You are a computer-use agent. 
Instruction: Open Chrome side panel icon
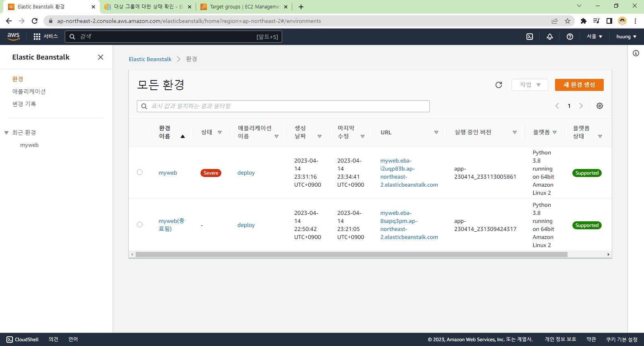(x=609, y=21)
